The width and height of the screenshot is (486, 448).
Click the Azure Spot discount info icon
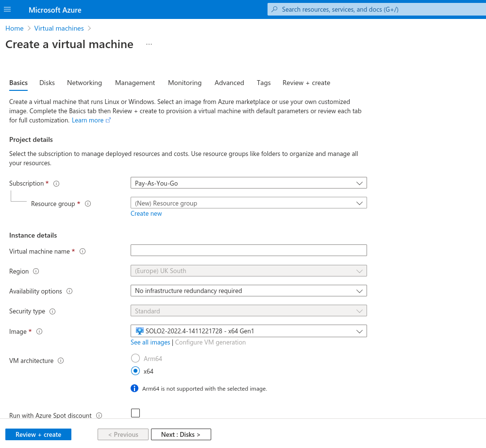pos(99,415)
